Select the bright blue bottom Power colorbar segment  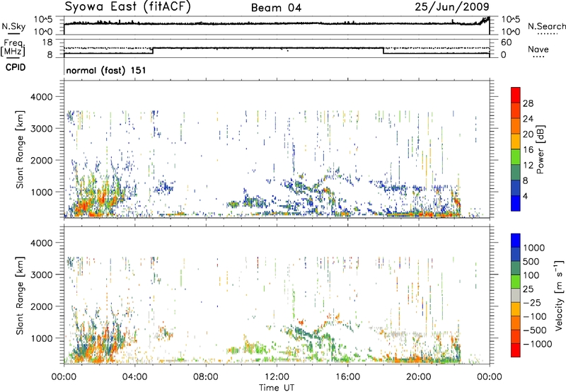[x=516, y=203]
